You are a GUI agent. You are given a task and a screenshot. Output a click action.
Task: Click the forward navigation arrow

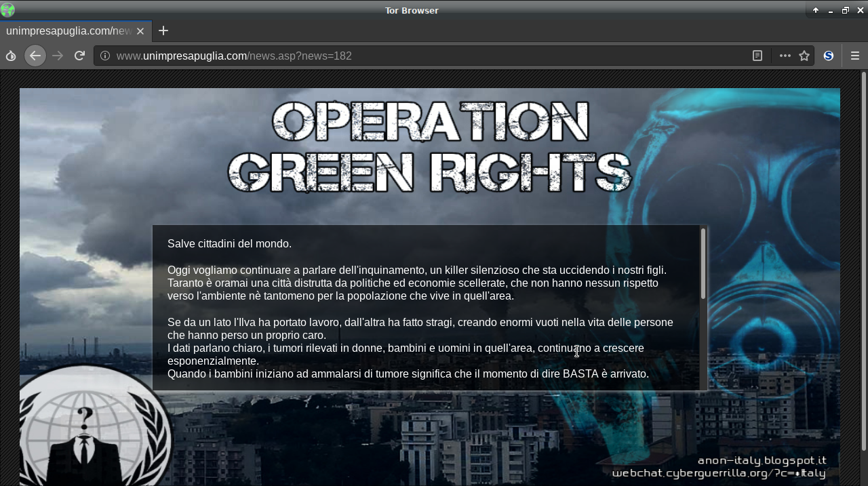point(58,56)
